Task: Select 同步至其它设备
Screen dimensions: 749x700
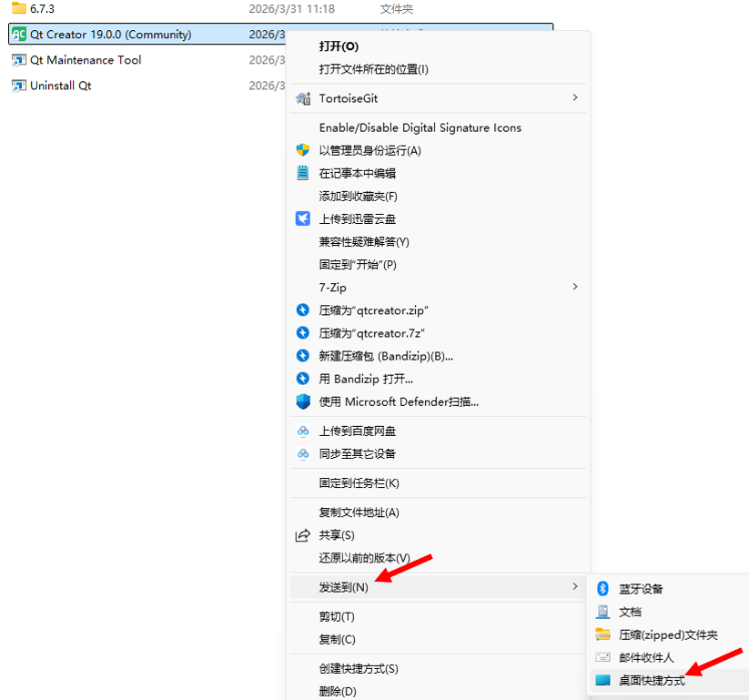Action: click(x=358, y=453)
